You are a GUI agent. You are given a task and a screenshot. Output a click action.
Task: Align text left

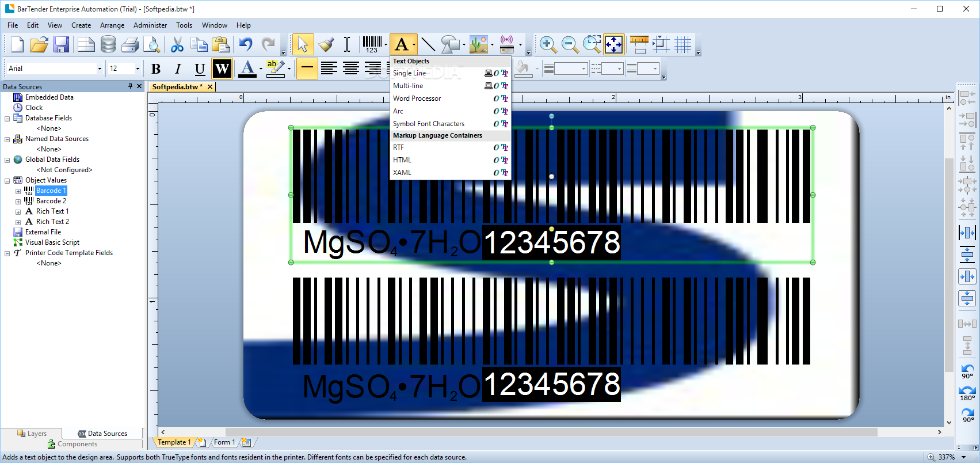point(329,69)
